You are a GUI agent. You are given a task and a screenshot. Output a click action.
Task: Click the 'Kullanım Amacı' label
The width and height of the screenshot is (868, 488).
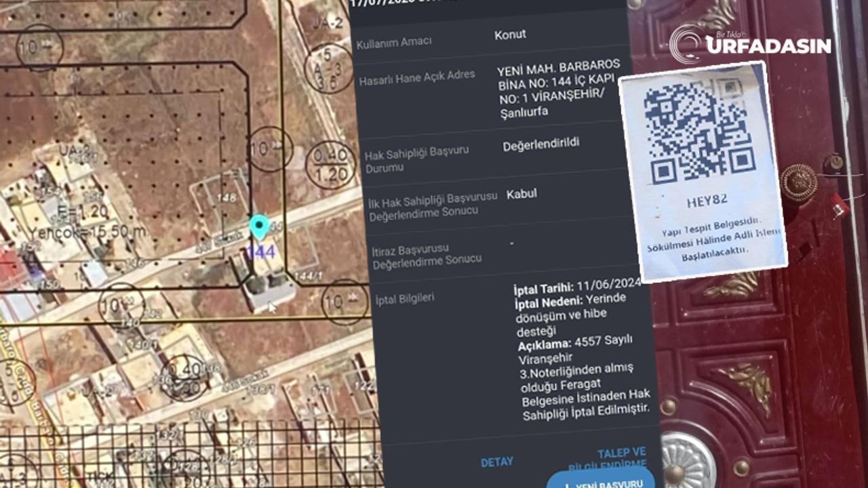[394, 43]
